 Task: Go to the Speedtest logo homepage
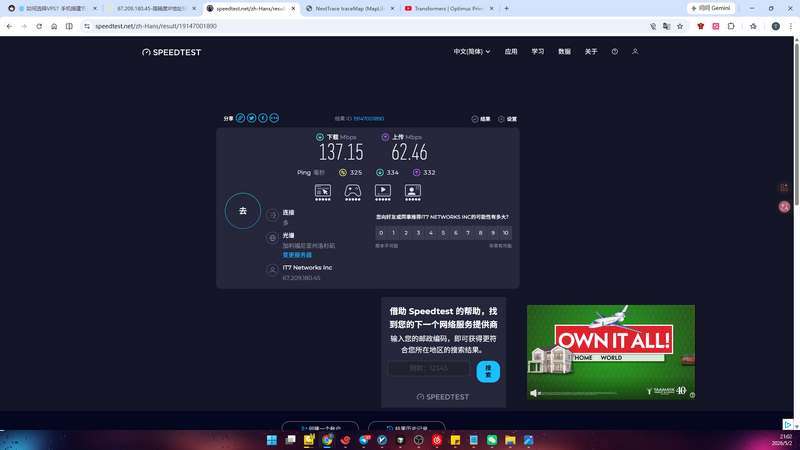pyautogui.click(x=171, y=52)
